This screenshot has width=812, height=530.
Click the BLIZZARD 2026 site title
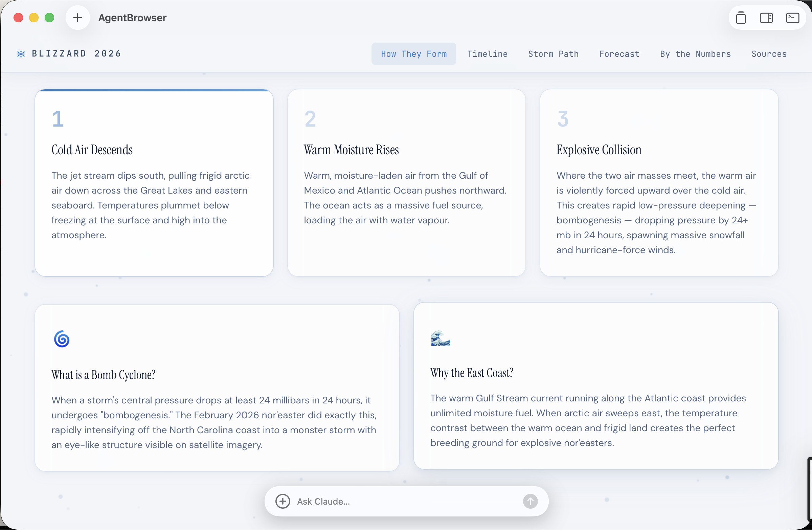tap(76, 53)
